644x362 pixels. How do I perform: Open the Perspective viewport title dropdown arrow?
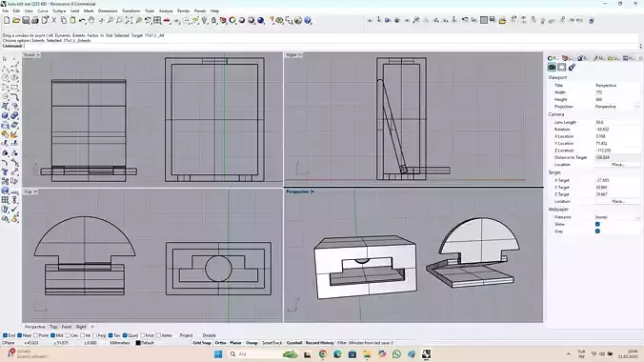312,191
